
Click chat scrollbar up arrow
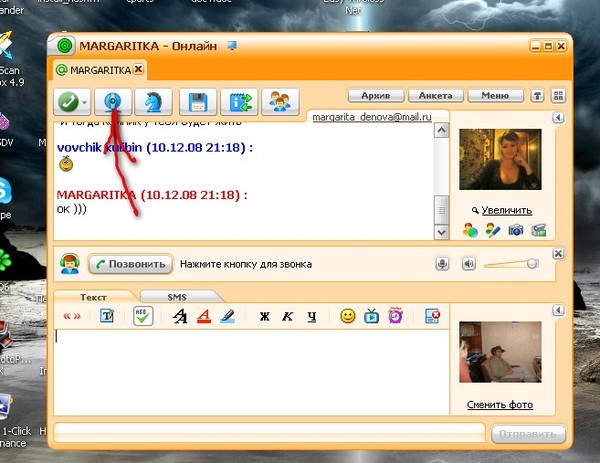point(442,131)
